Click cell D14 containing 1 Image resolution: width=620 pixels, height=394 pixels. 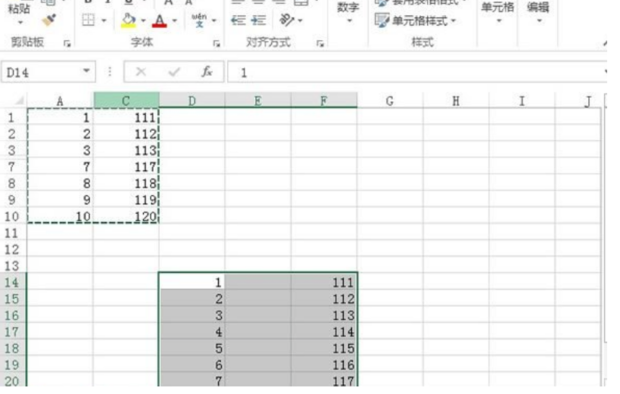click(192, 282)
